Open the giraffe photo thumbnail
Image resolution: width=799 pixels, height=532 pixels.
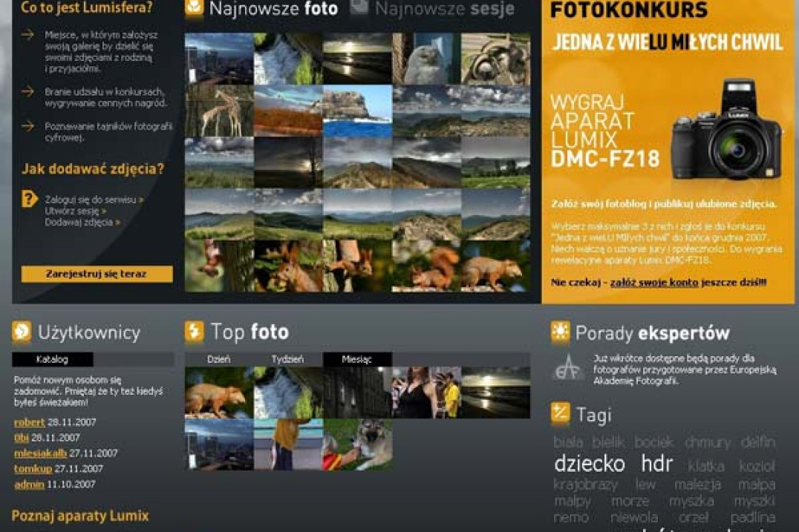[x=219, y=111]
